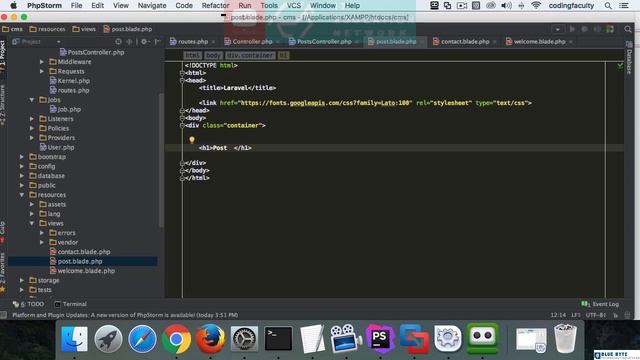Click the run configuration dropdown arrow

click(558, 29)
